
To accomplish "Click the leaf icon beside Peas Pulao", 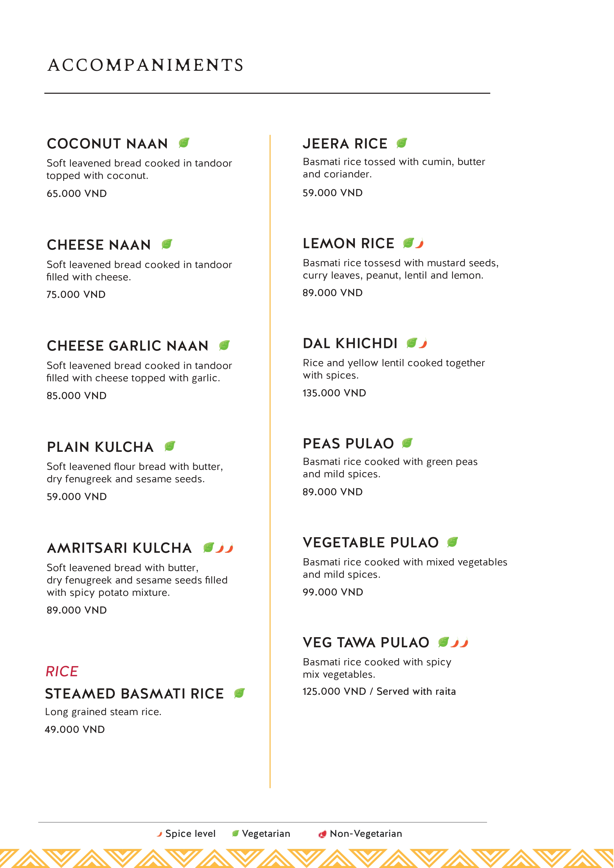I will click(407, 443).
